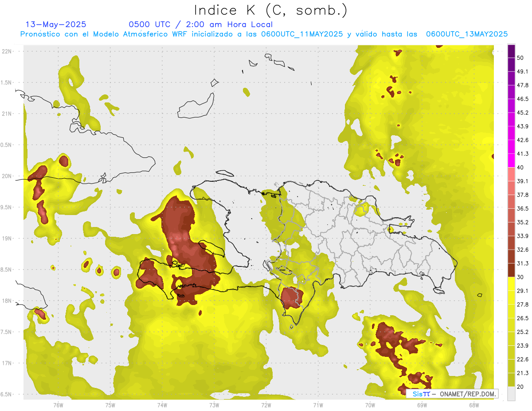This screenshot has height=411, width=532.
Task: Click the "17N" latitude label
Action: [x=7, y=363]
